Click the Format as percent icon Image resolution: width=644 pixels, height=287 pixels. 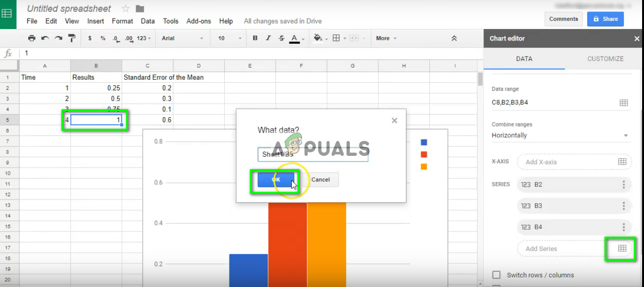click(103, 38)
